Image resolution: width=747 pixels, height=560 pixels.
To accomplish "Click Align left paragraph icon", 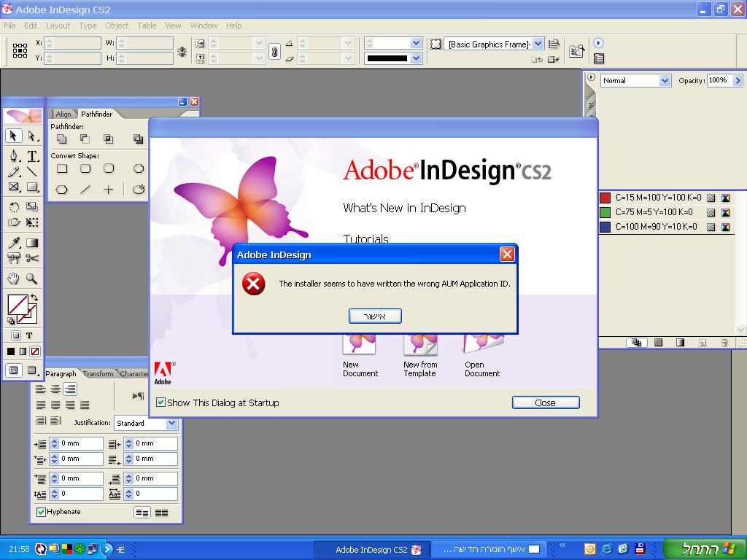I will point(41,389).
